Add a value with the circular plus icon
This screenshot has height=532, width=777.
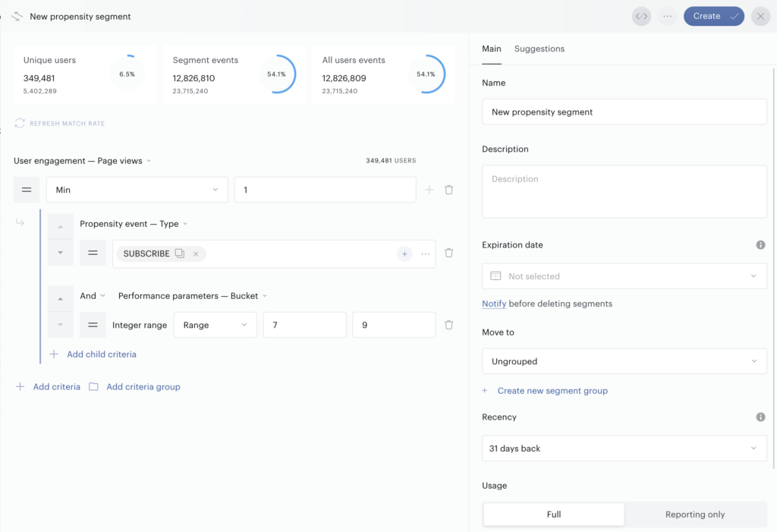tap(404, 253)
